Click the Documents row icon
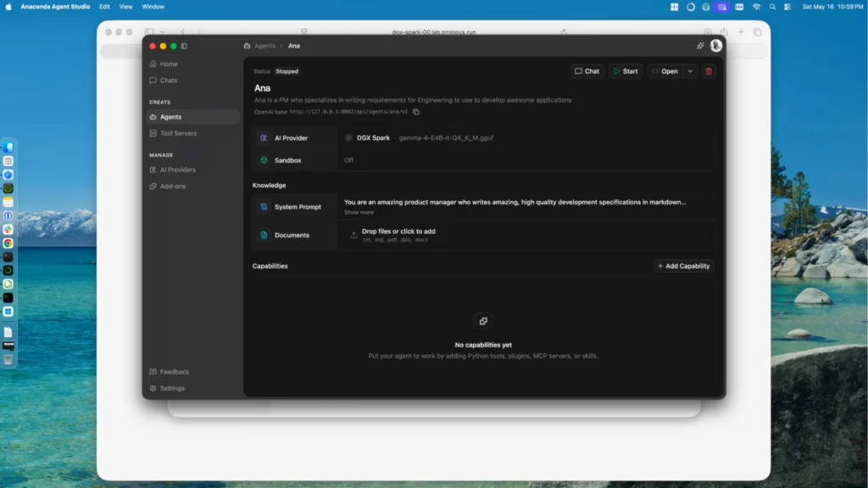The image size is (868, 488). pos(264,236)
